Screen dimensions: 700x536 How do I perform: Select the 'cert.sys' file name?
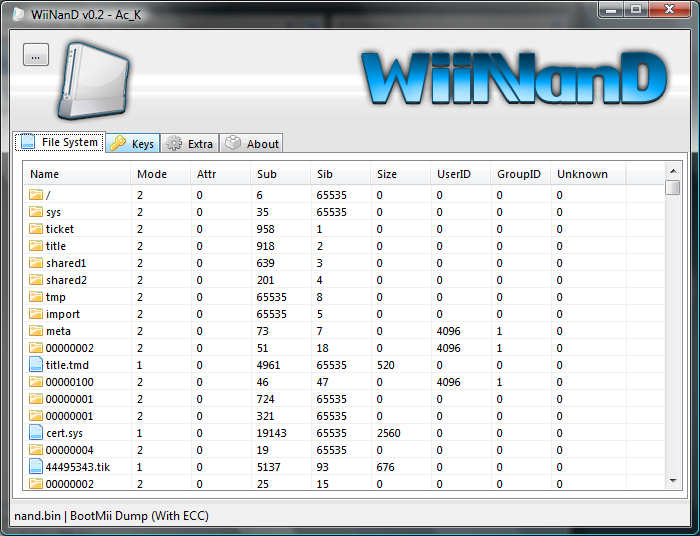(64, 433)
